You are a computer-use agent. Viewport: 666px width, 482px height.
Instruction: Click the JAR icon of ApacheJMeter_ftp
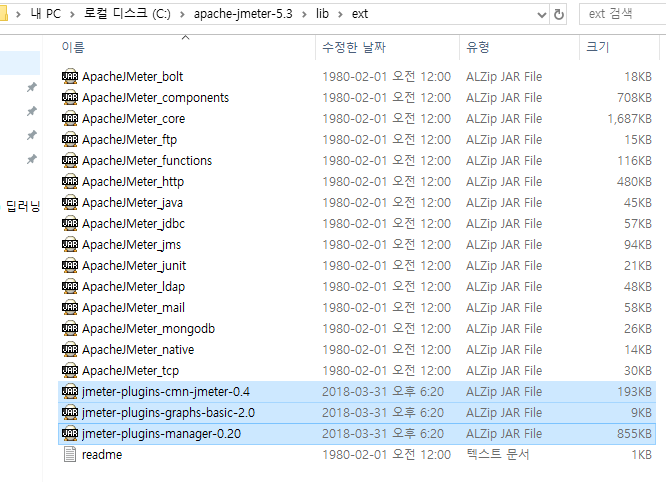pyautogui.click(x=70, y=139)
